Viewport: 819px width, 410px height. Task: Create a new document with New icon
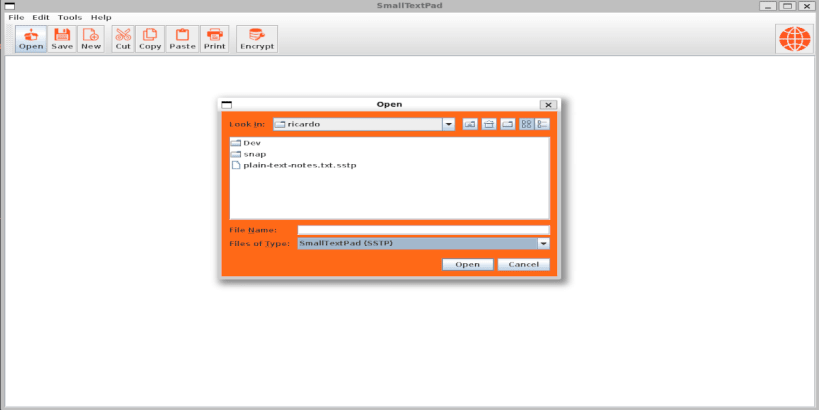pos(91,39)
